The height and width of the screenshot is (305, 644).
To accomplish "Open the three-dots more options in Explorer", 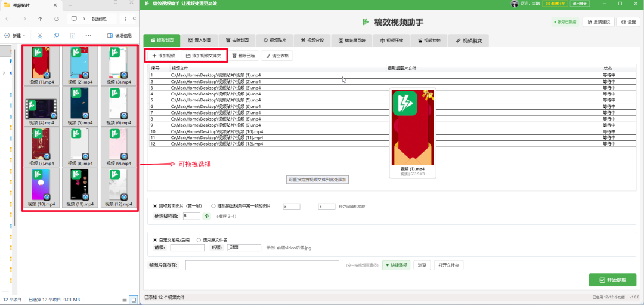I will (88, 36).
